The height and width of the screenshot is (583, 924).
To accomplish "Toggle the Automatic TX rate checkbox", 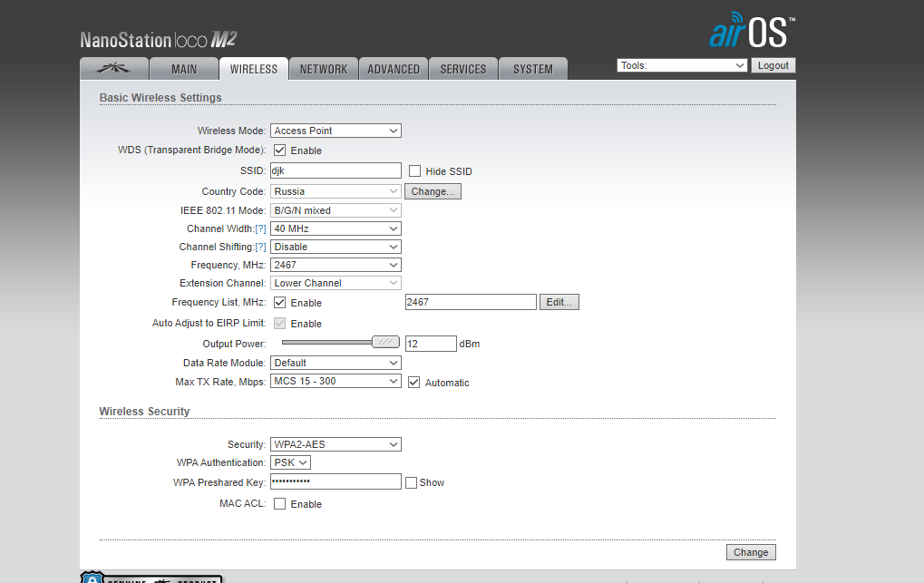I will tap(414, 383).
